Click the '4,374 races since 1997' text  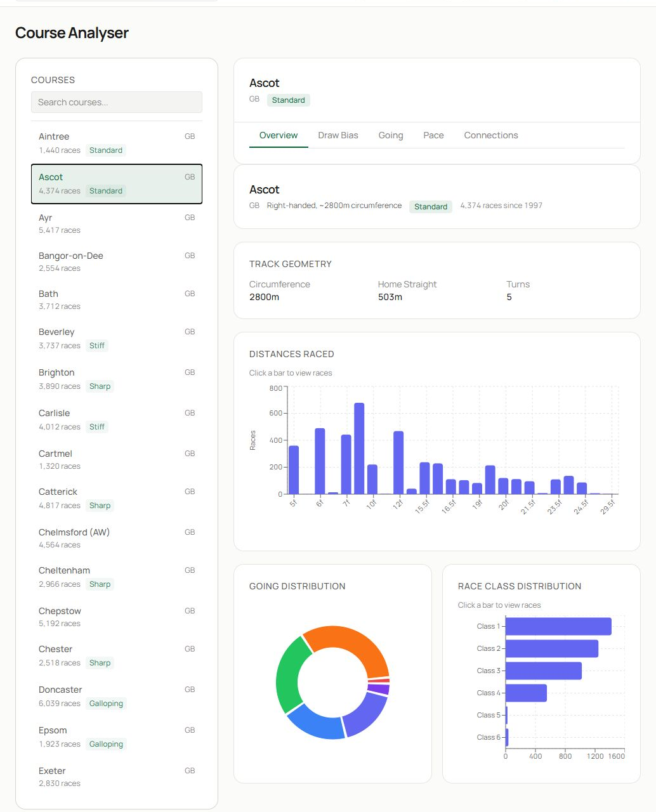(501, 206)
